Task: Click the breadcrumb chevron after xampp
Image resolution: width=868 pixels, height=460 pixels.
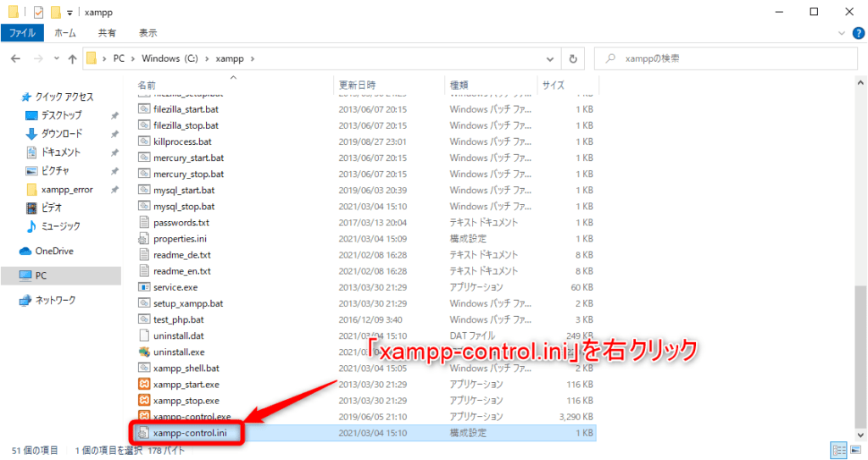Action: 253,58
